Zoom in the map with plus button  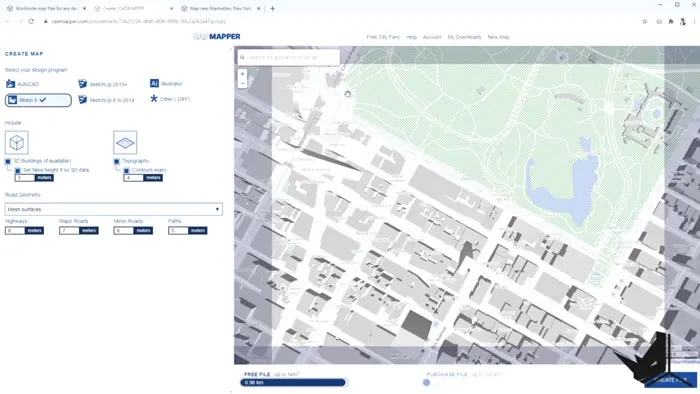[x=242, y=74]
